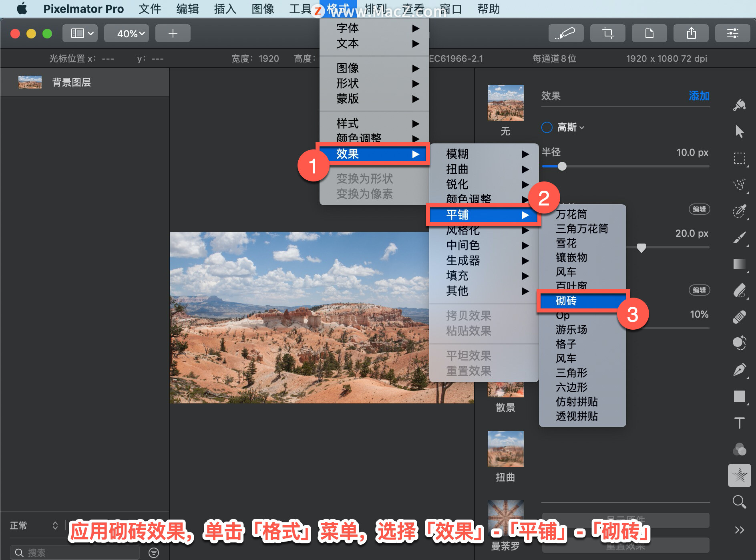Select the Rectangular Selection tool
The image size is (756, 560).
[x=739, y=158]
